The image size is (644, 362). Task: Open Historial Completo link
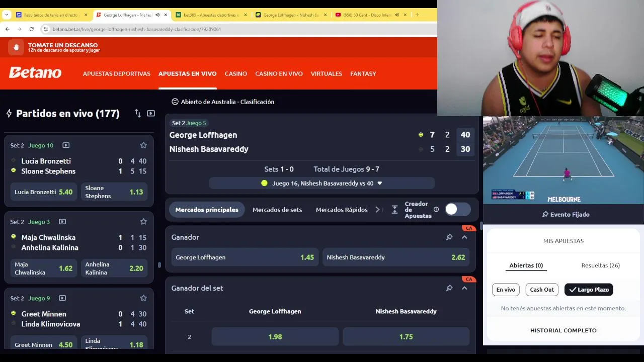[563, 330]
